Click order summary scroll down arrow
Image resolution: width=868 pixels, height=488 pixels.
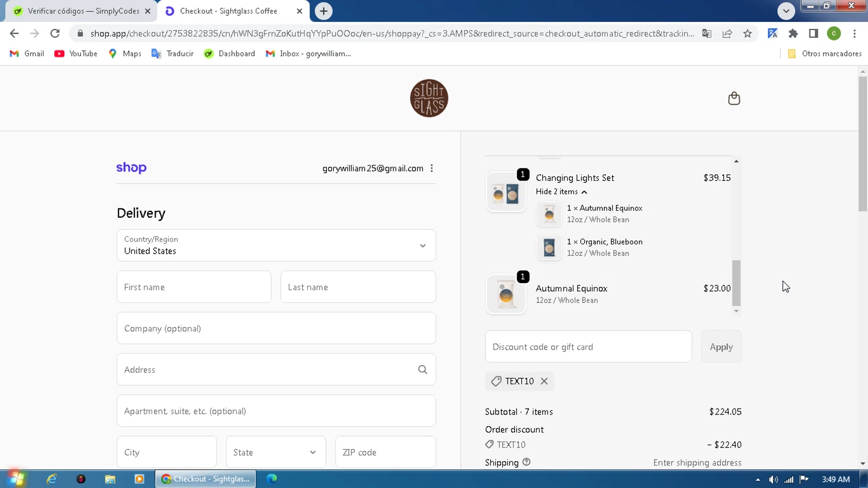(x=736, y=311)
